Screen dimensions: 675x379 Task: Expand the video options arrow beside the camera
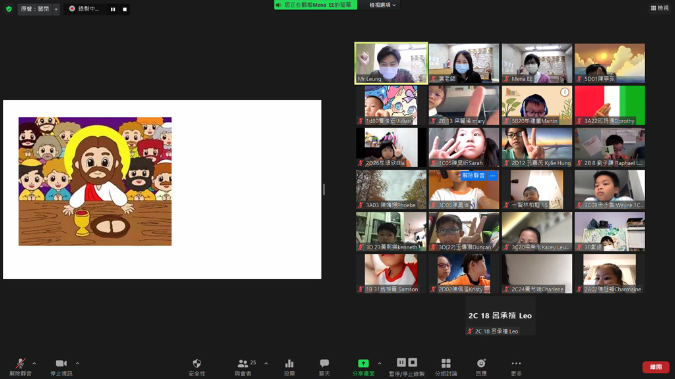pyautogui.click(x=77, y=363)
